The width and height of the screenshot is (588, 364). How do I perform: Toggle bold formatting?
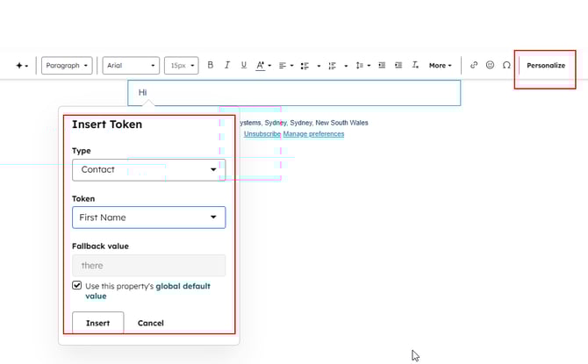[x=210, y=65]
